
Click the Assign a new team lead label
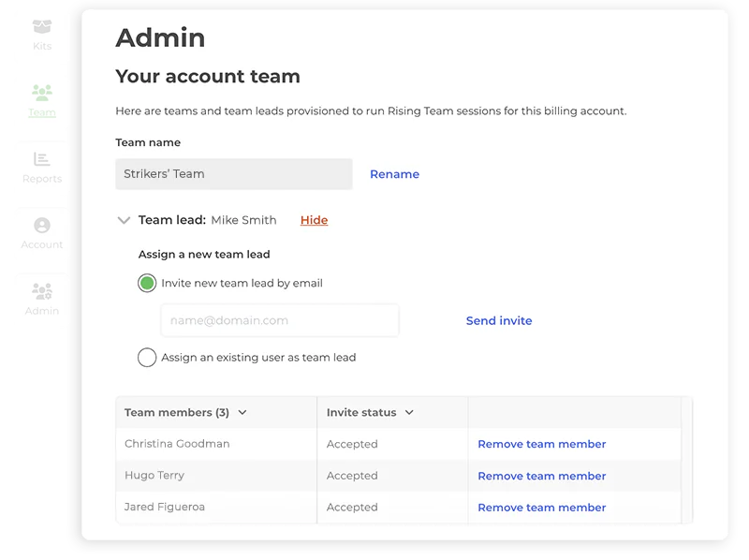click(204, 255)
